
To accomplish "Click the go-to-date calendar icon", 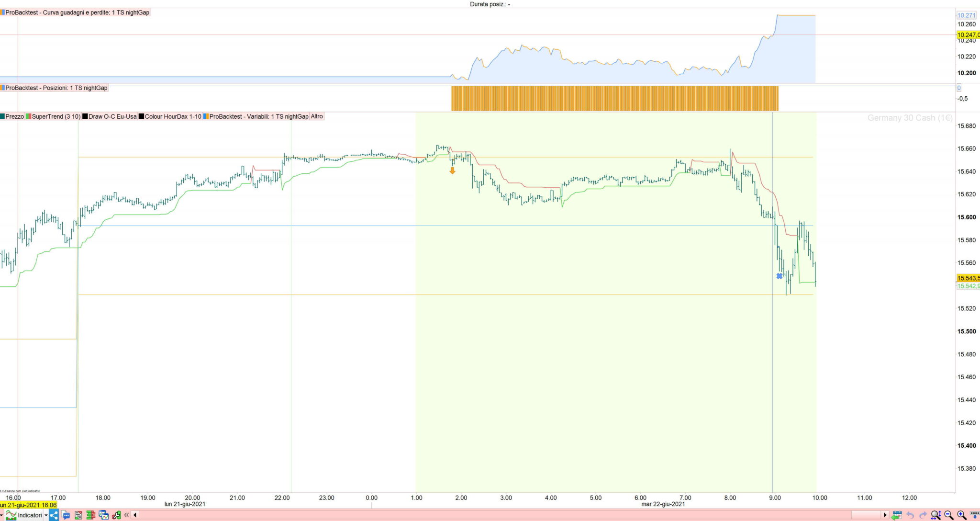I will coord(897,515).
